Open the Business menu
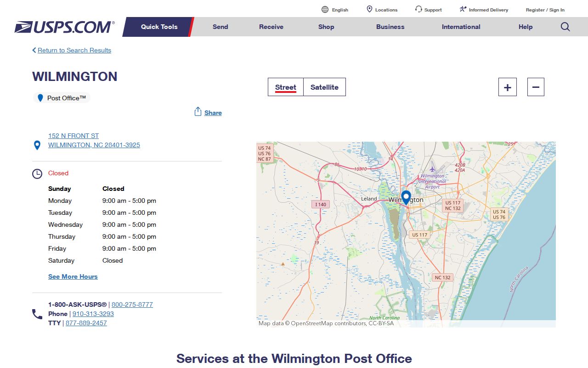Image resolution: width=588 pixels, height=368 pixels. 390,27
